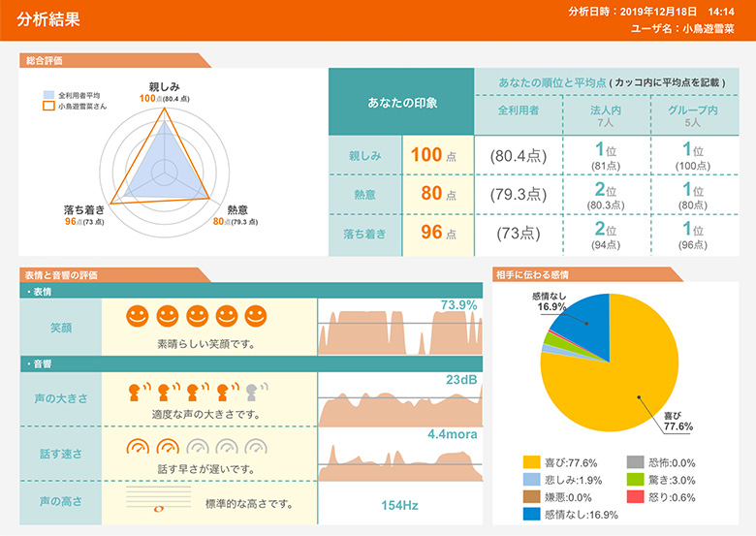This screenshot has width=756, height=536.
Task: Select the yellow 喜び legend swatch
Action: point(530,462)
